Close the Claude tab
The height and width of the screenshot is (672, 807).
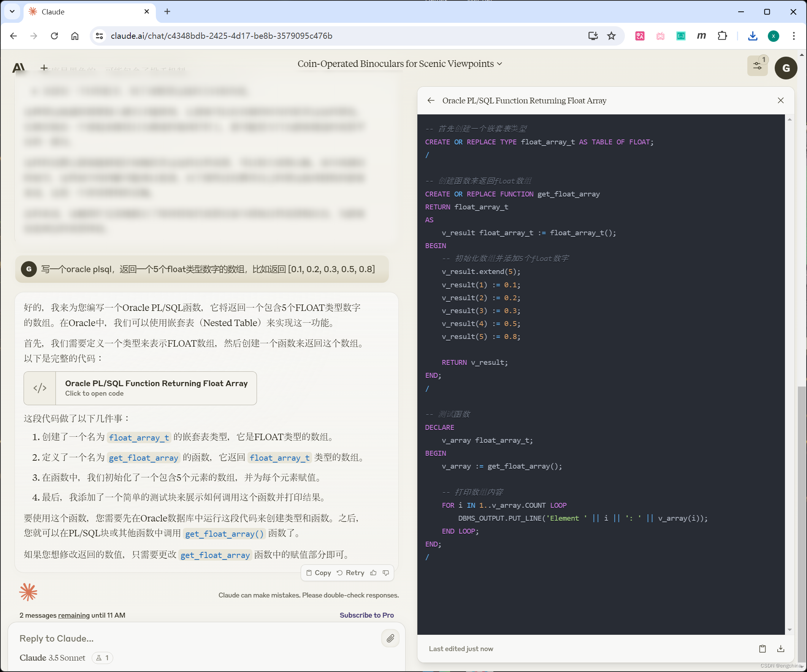(x=146, y=11)
